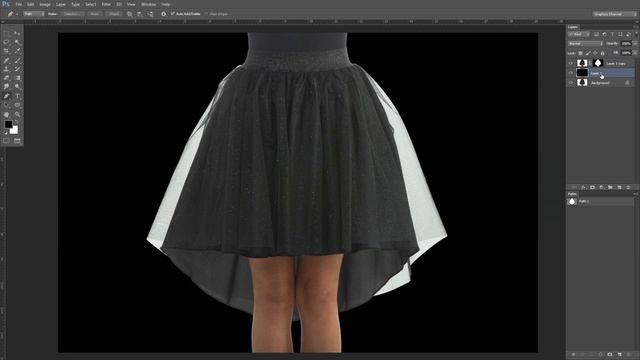Open the Window menu
The height and width of the screenshot is (360, 640).
pyautogui.click(x=149, y=4)
